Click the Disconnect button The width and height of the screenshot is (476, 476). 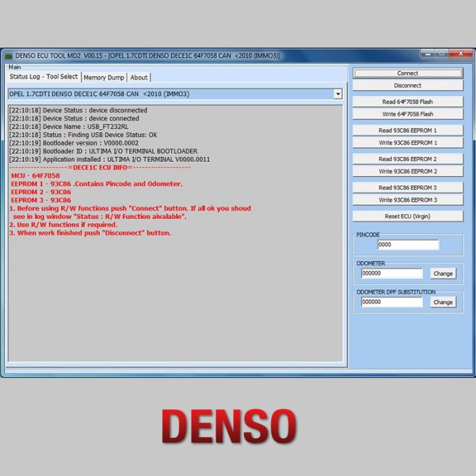[x=408, y=86]
